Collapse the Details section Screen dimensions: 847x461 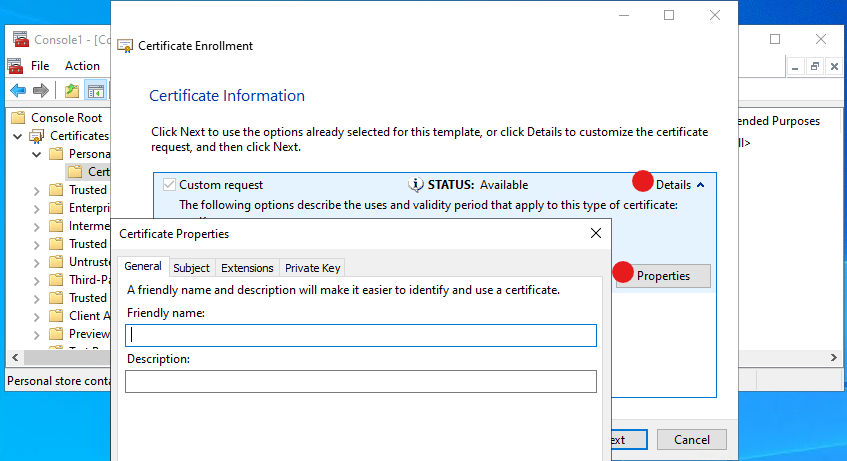pyautogui.click(x=680, y=185)
